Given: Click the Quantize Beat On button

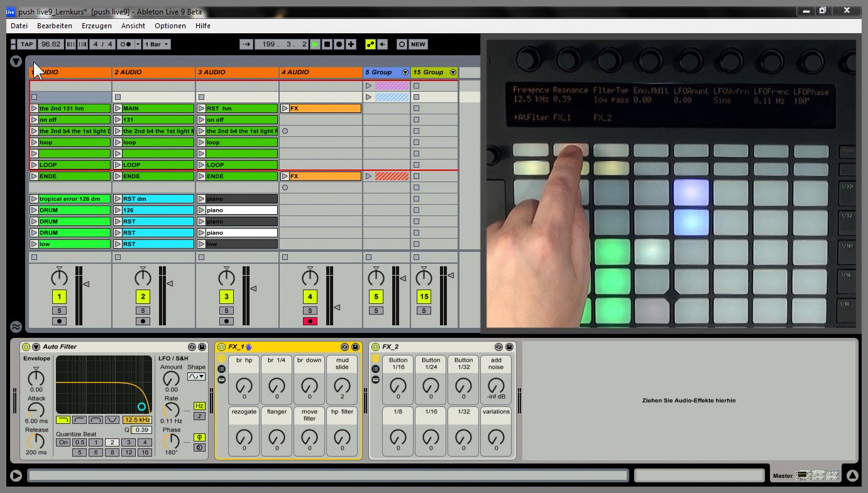Looking at the screenshot, I should tap(63, 442).
